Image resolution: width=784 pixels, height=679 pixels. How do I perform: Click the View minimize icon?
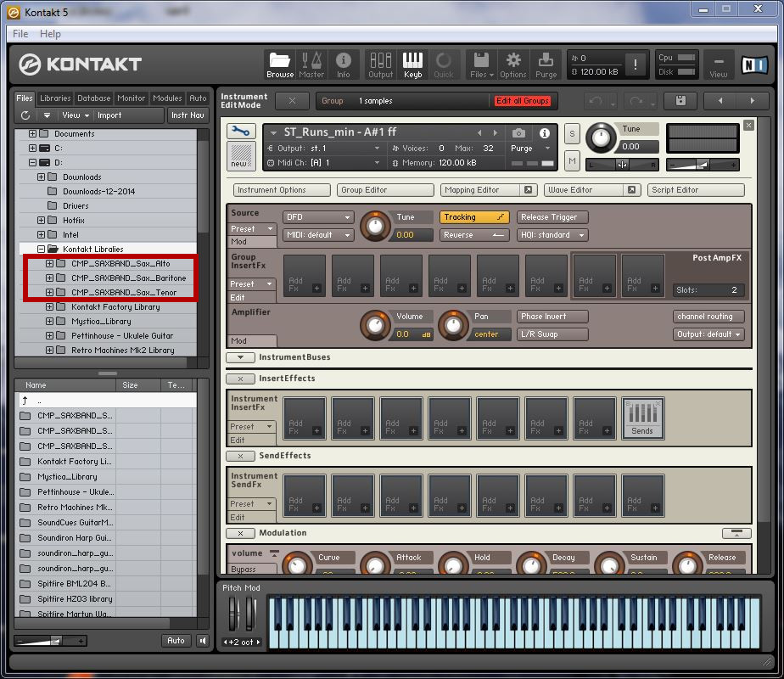tap(718, 65)
